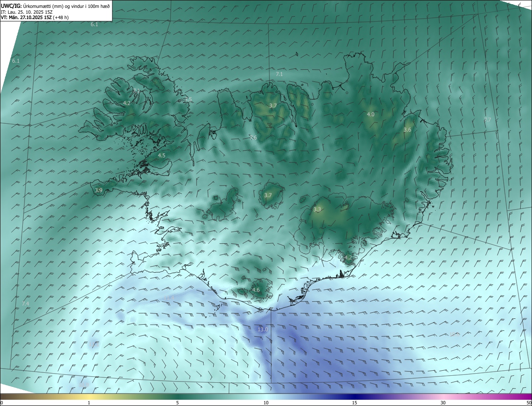The width and height of the screenshot is (532, 406).
Task: Select the "VT: Mán. 27.10.2025 15Z (+48 h)" line
Action: click(35, 17)
